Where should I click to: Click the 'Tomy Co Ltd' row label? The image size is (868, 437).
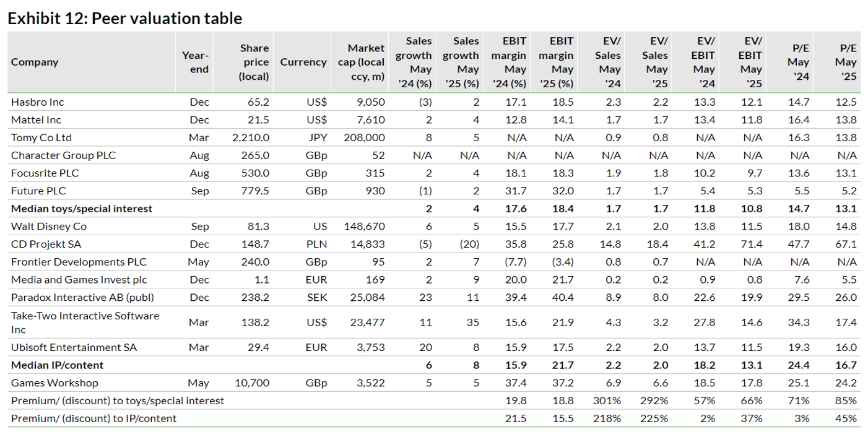click(x=41, y=137)
